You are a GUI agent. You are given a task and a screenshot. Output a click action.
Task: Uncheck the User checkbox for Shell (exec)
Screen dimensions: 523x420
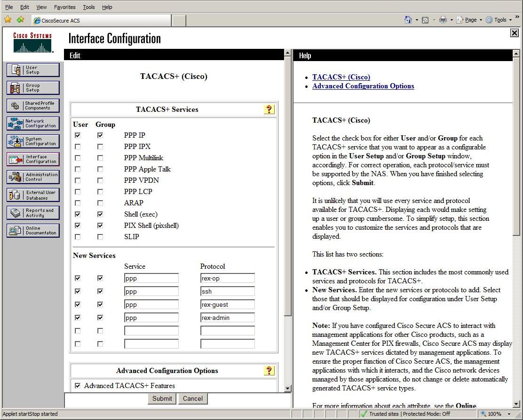[x=78, y=214]
